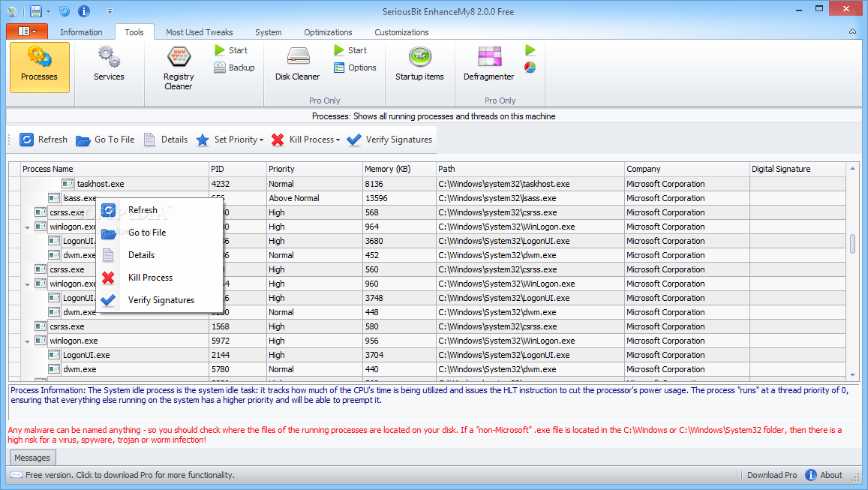Click the lsass.exe path cell
This screenshot has height=490, width=868.
pyautogui.click(x=530, y=198)
